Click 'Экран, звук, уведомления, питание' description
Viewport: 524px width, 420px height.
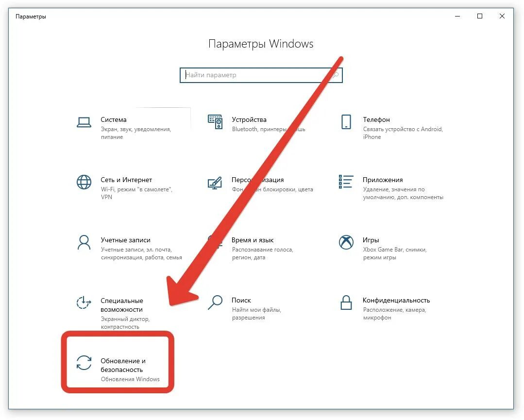(x=136, y=133)
